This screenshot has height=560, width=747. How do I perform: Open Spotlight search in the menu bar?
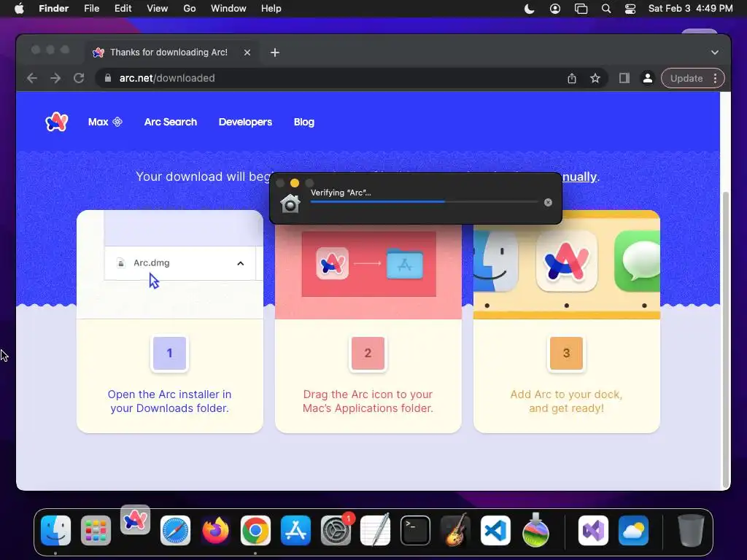(x=606, y=9)
